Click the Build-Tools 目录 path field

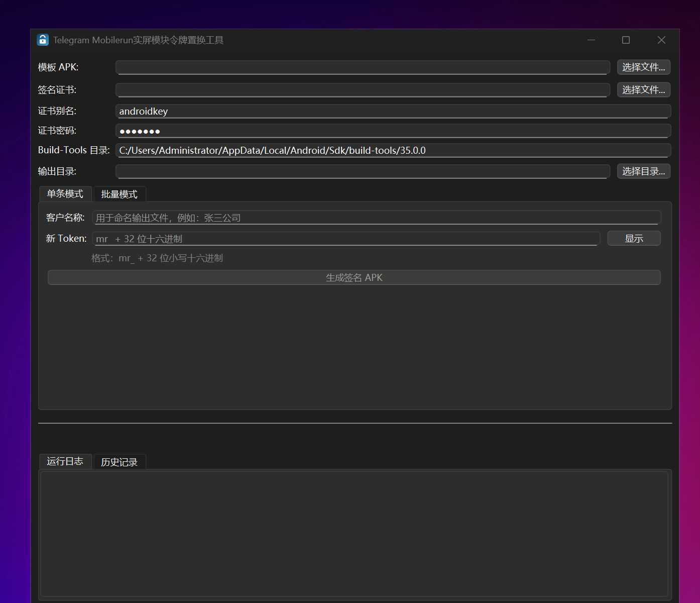(x=393, y=150)
